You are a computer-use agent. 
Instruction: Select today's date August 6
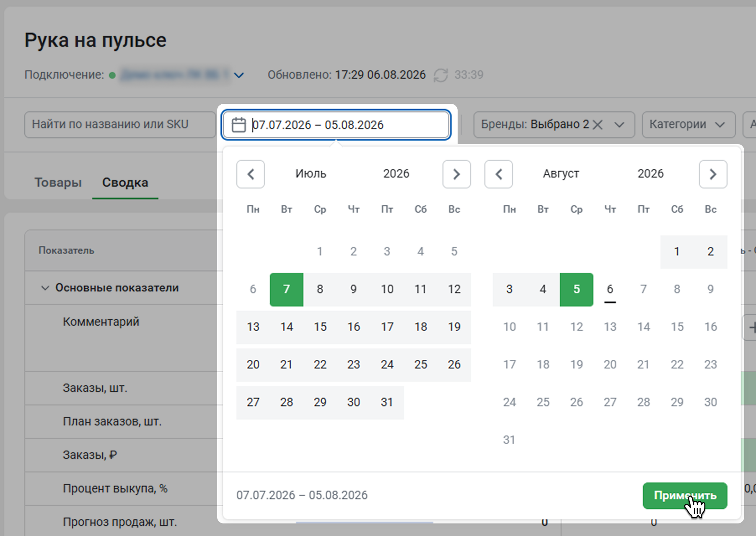(x=610, y=289)
